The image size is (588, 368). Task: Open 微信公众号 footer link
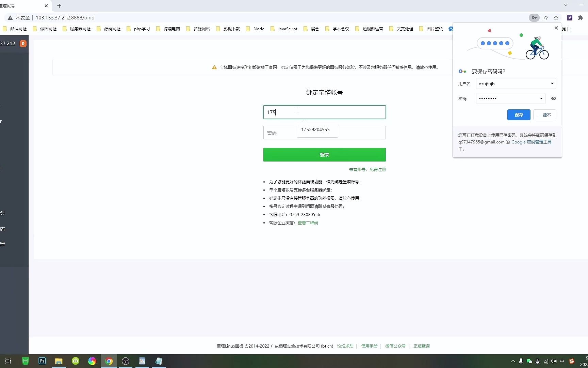pyautogui.click(x=395, y=346)
